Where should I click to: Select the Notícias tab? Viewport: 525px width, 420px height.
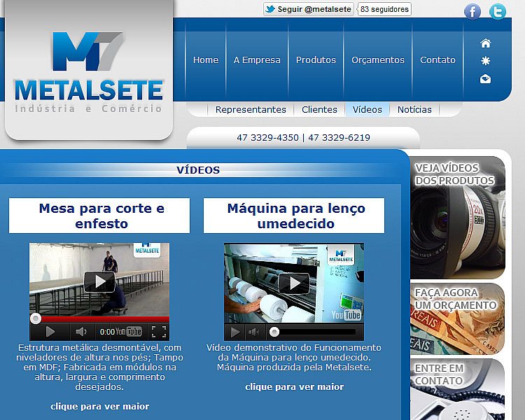pos(414,109)
